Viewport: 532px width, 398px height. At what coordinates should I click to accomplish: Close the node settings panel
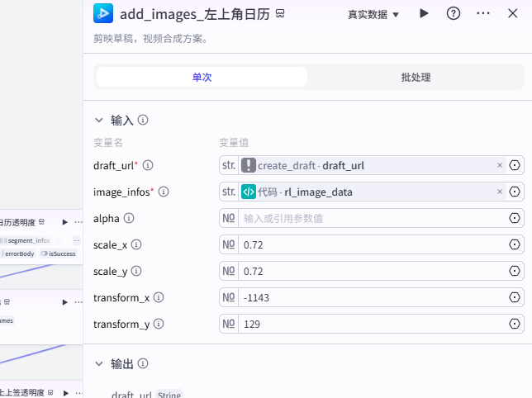point(512,13)
